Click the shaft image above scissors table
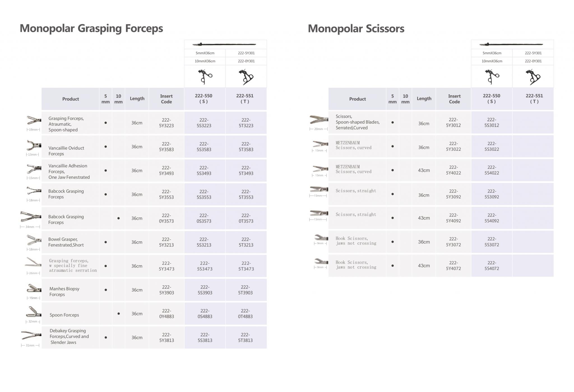 (511, 44)
